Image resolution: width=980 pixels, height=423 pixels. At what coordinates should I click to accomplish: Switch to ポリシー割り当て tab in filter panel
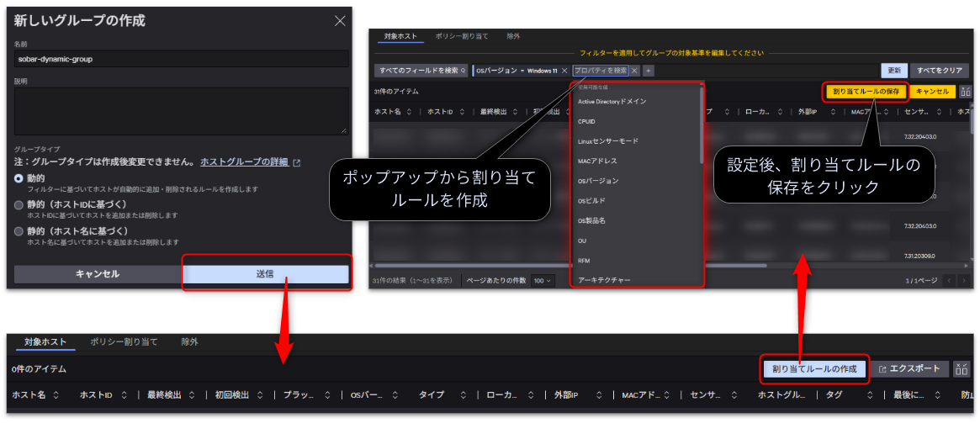click(x=462, y=36)
